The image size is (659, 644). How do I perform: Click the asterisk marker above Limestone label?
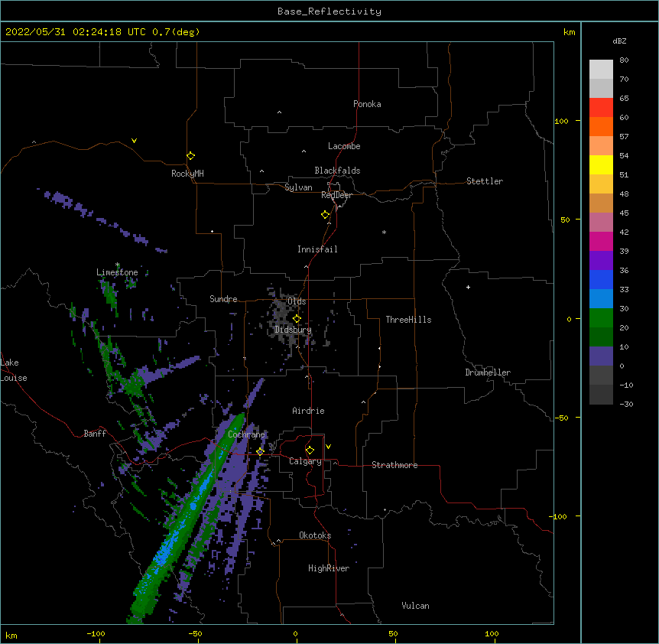click(x=118, y=265)
